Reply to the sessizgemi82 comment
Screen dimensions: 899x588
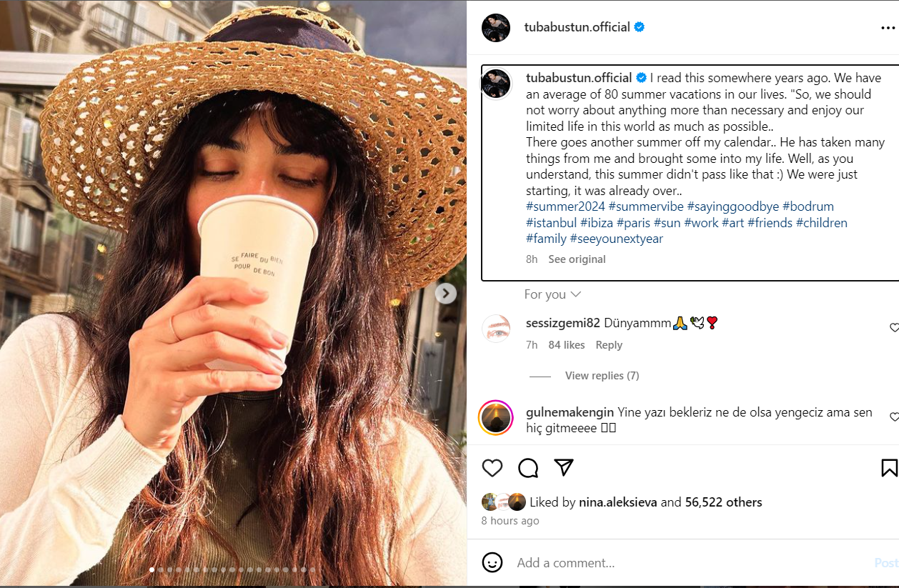pyautogui.click(x=609, y=345)
